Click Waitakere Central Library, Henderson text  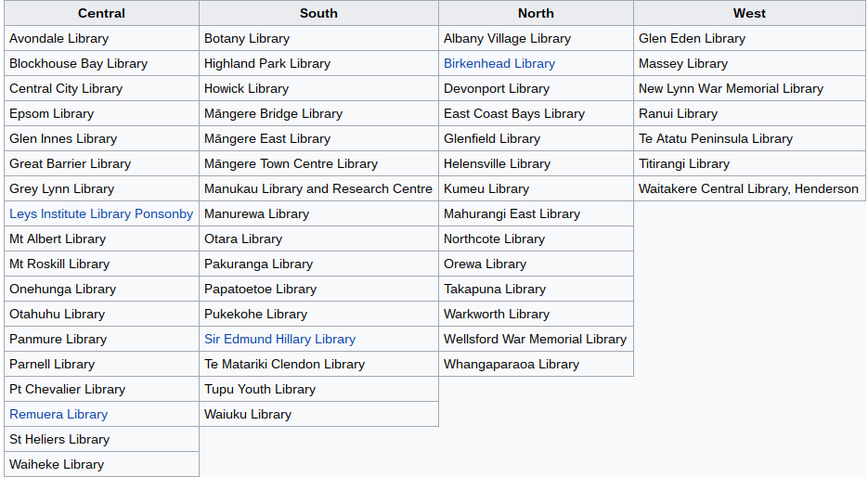748,188
